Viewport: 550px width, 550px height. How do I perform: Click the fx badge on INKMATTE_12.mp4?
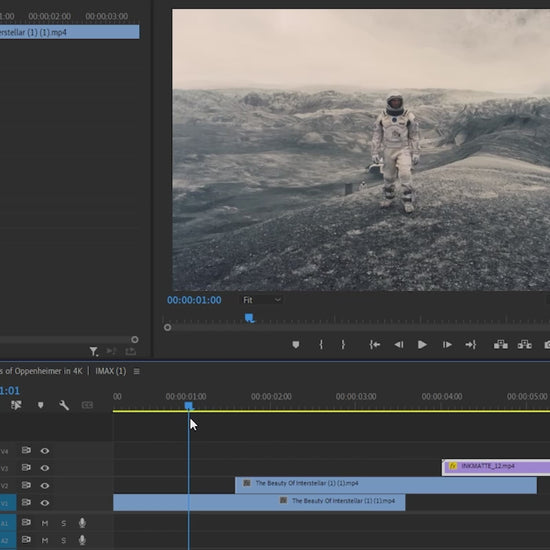tap(452, 466)
